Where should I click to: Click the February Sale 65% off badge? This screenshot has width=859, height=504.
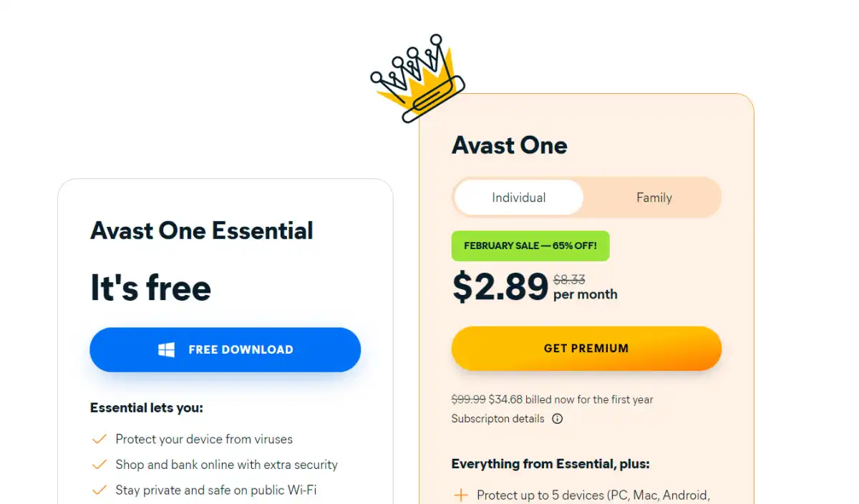tap(530, 246)
